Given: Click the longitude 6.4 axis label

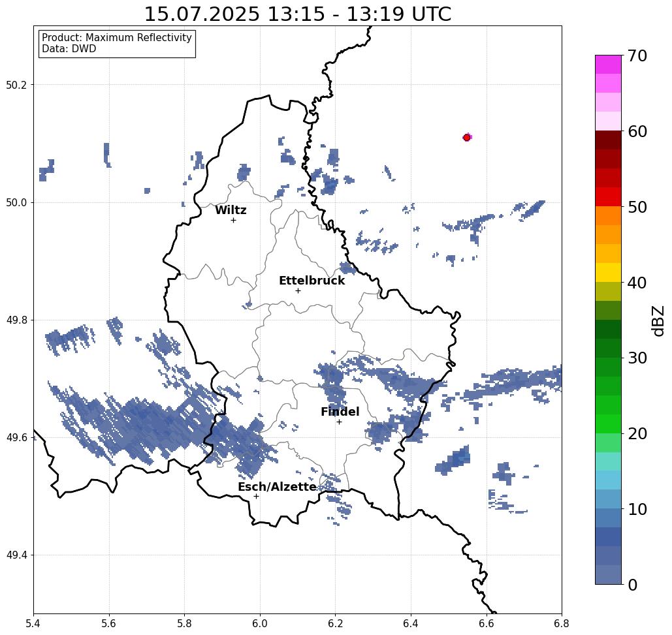Looking at the screenshot, I should [x=411, y=624].
